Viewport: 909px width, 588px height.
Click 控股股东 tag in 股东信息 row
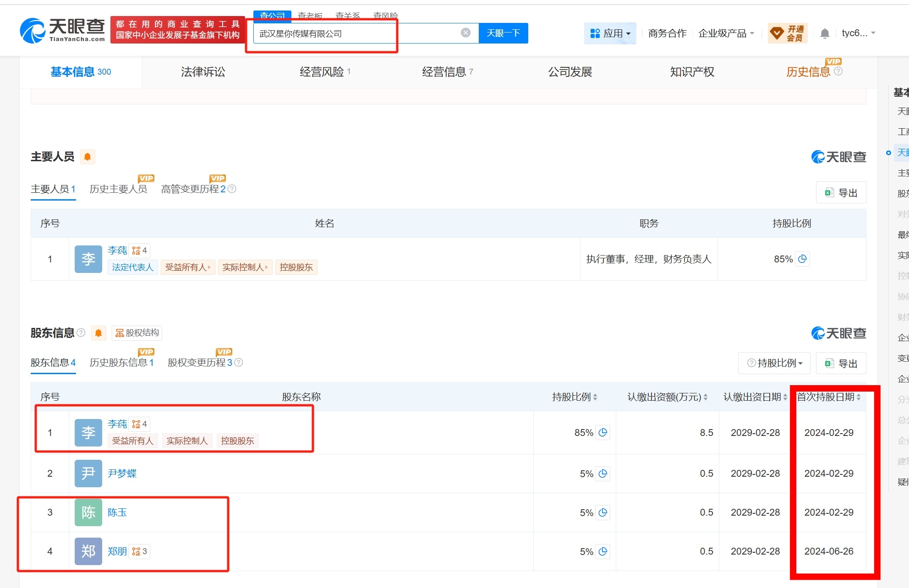(x=237, y=441)
